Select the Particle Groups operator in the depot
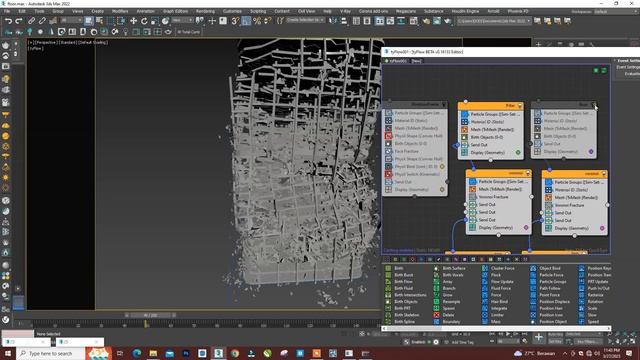The height and width of the screenshot is (360, 640). (549, 282)
